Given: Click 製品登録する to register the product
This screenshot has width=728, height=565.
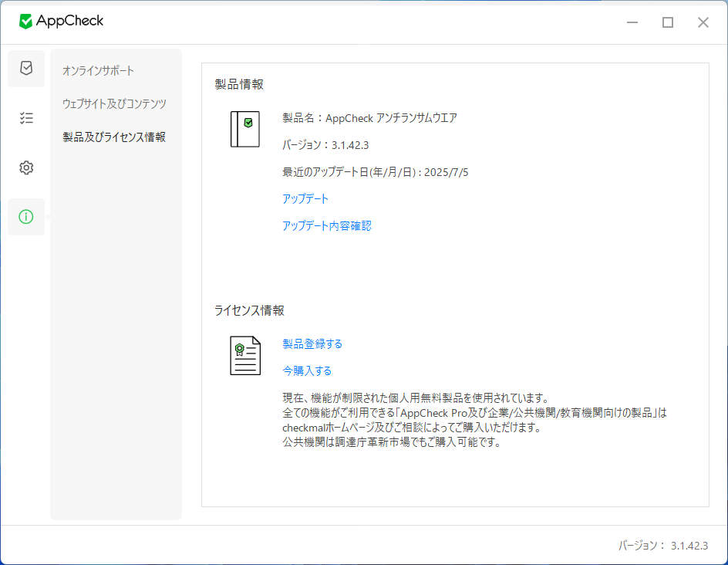Looking at the screenshot, I should tap(312, 343).
